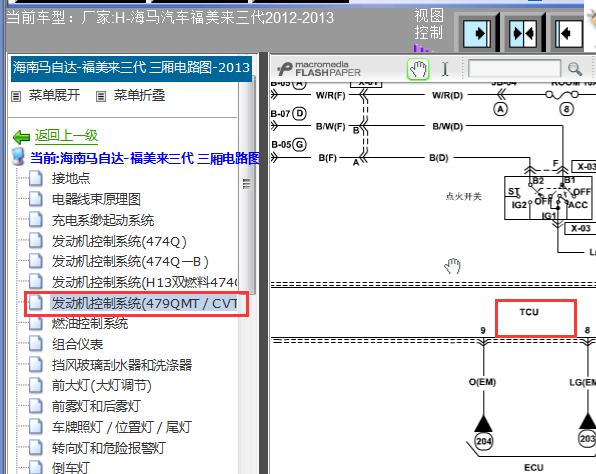Click the 海南马自达-福美来三代 三厢电路图-2013 header
Image resolution: width=596 pixels, height=474 pixels.
(x=131, y=68)
